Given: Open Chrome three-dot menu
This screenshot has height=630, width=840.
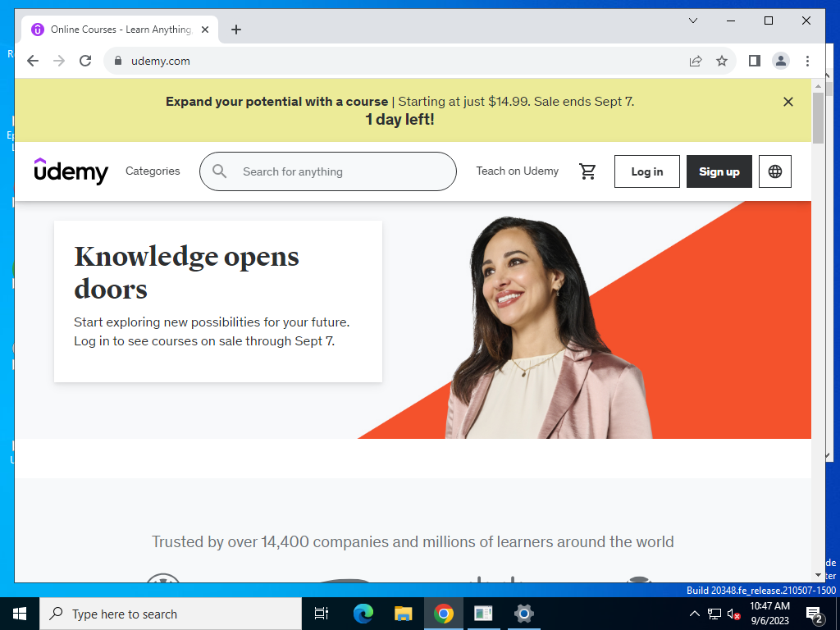Looking at the screenshot, I should (807, 61).
